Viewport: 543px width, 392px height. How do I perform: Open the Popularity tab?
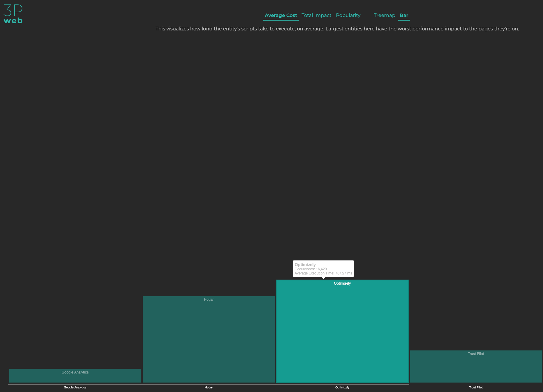tap(348, 16)
